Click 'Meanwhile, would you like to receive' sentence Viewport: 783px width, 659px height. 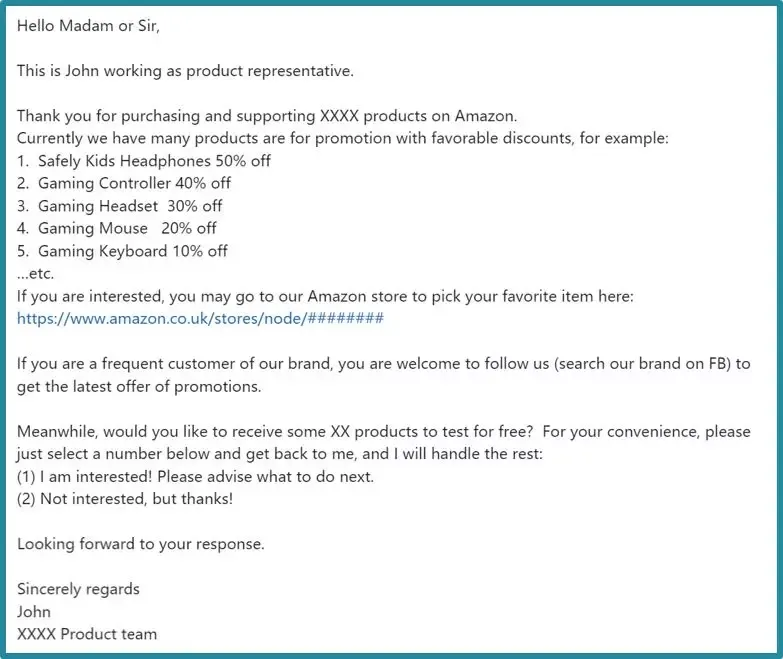[384, 431]
